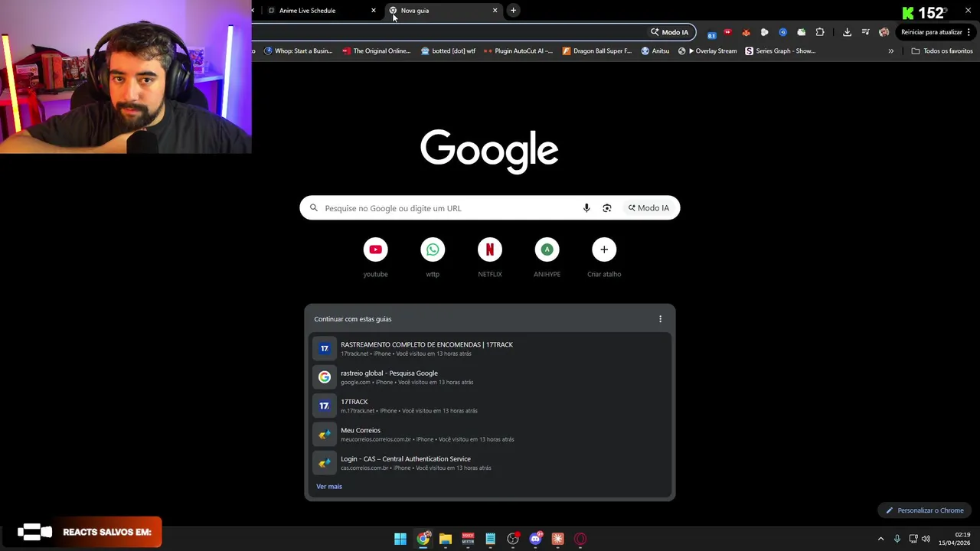Open Login - CAS Central Authentication entry
Viewport: 980px width, 551px height.
[x=490, y=463]
